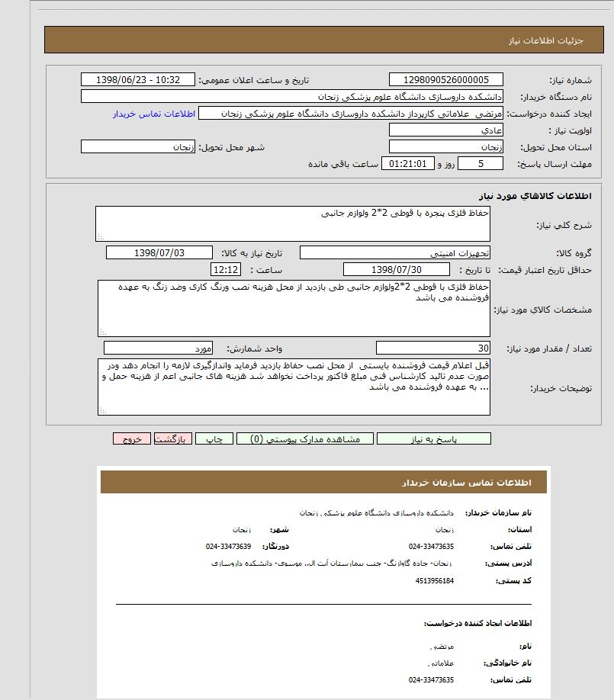
Task: Click the شماره نیاز number field
Action: pos(445,80)
